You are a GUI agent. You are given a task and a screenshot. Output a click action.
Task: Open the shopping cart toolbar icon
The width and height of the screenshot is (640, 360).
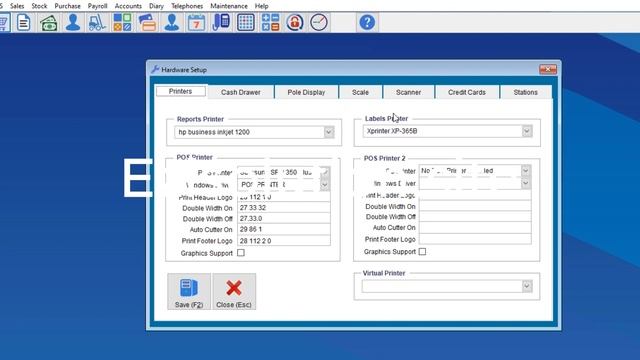(x=3, y=22)
